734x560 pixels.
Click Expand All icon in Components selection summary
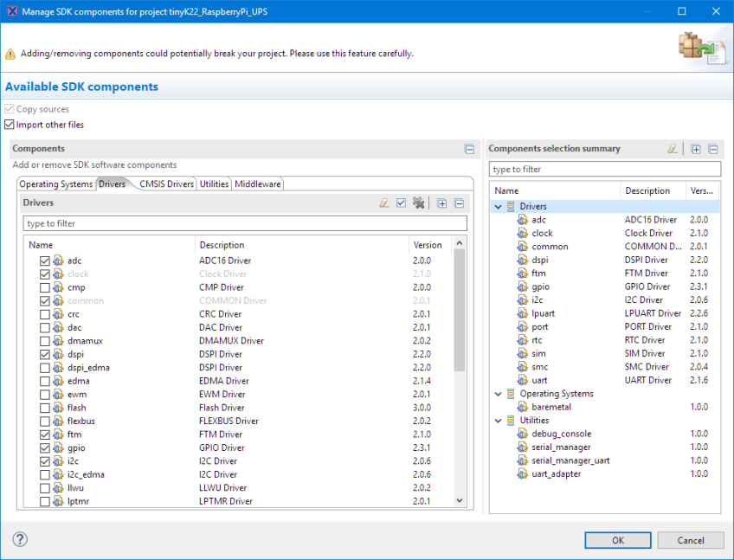[x=696, y=149]
